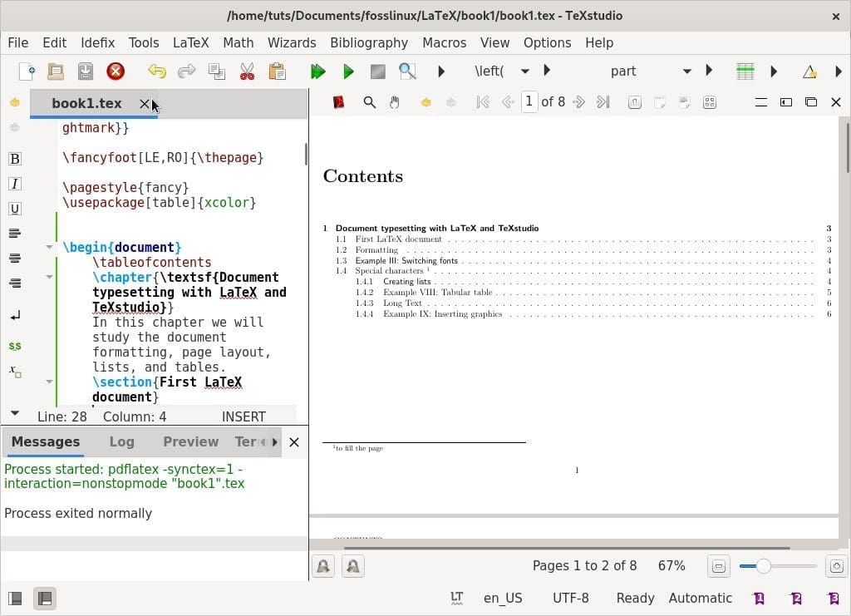851x616 pixels.
Task: Cut the selection with the scissors icon
Action: pyautogui.click(x=247, y=71)
